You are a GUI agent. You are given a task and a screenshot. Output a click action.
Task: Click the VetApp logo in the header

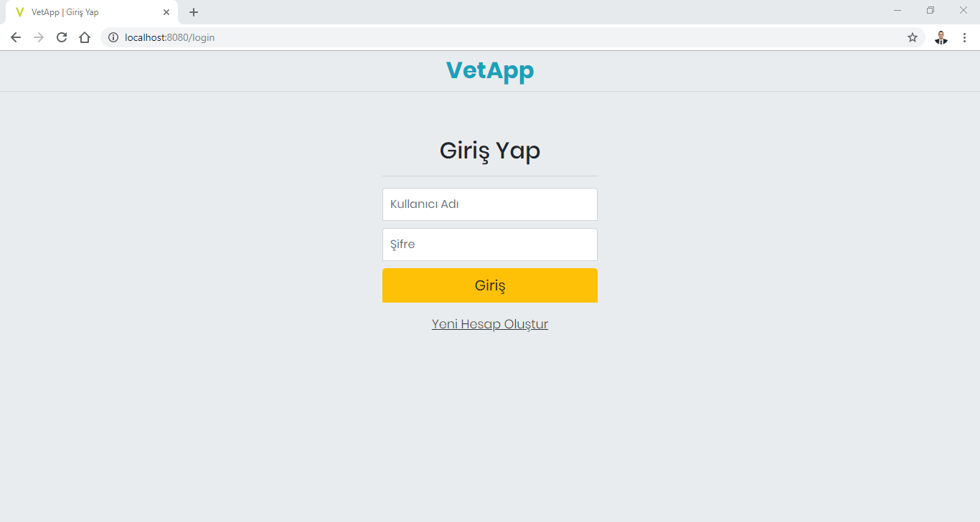(490, 70)
